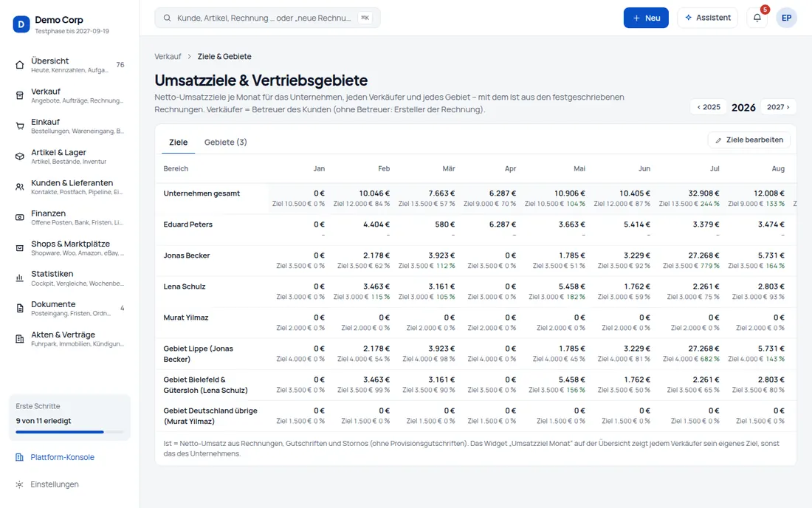812x508 pixels.
Task: Click the current year 2026 label
Action: (x=743, y=107)
